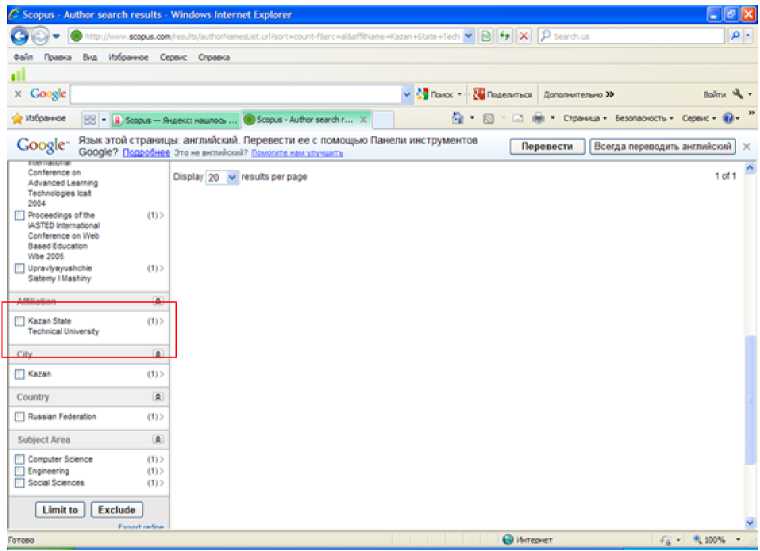Open the Справка menu
The image size is (760, 551).
(214, 57)
